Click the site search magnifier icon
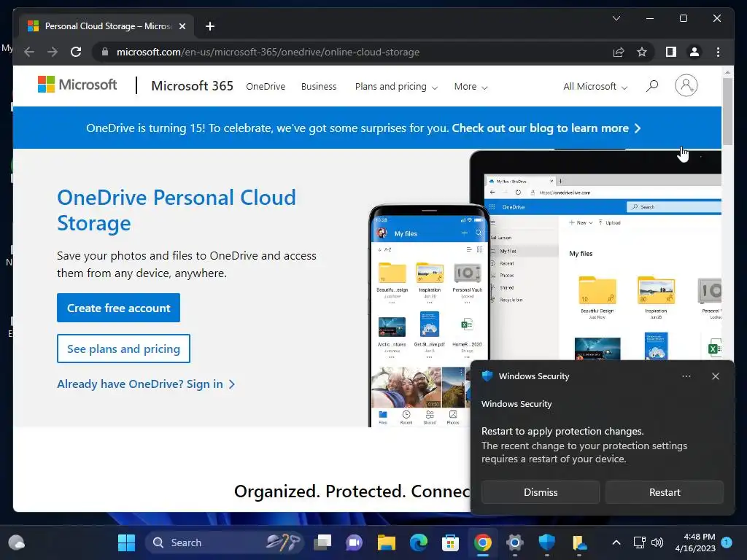Screen dimensions: 747x560 [652, 86]
